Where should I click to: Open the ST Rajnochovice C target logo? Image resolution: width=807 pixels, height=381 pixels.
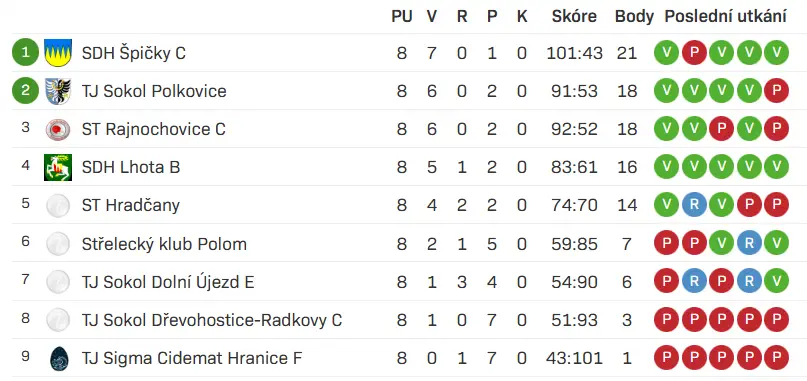(58, 129)
